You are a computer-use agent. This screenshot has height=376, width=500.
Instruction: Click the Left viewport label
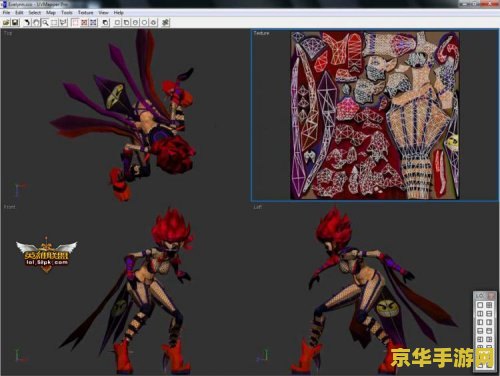(257, 207)
